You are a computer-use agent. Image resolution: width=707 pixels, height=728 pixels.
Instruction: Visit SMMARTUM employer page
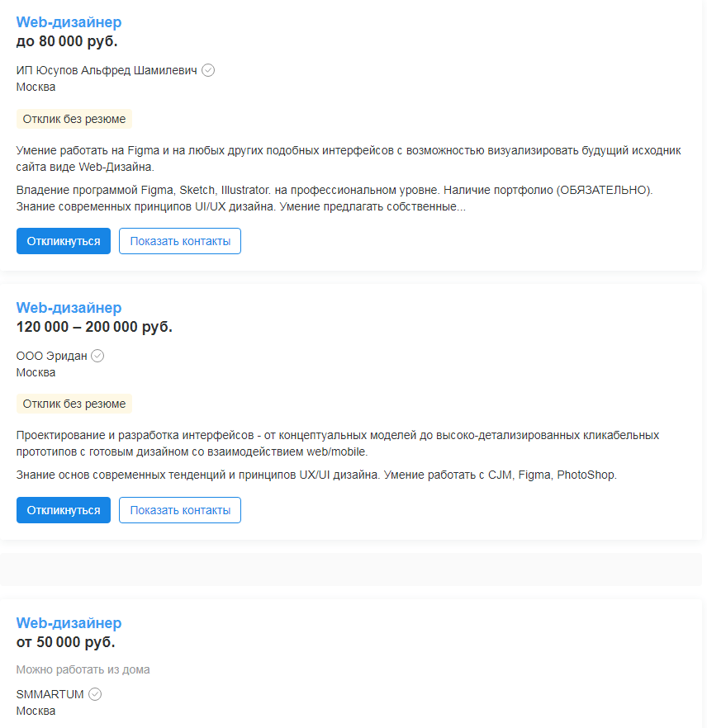tap(50, 694)
